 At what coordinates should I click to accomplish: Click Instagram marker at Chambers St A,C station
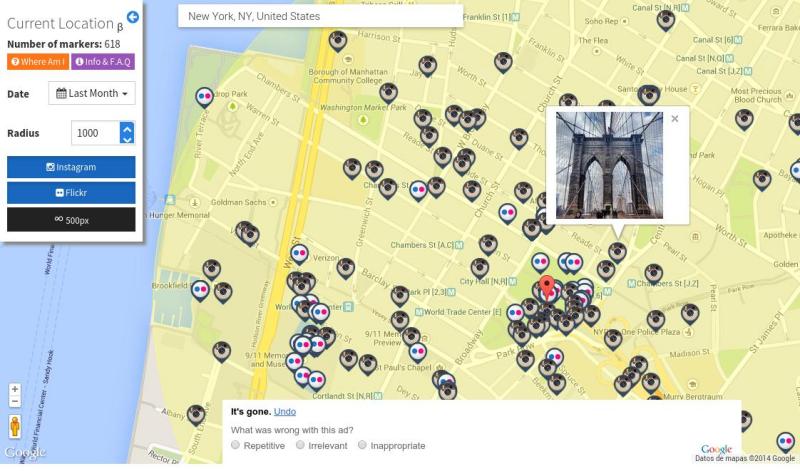488,245
